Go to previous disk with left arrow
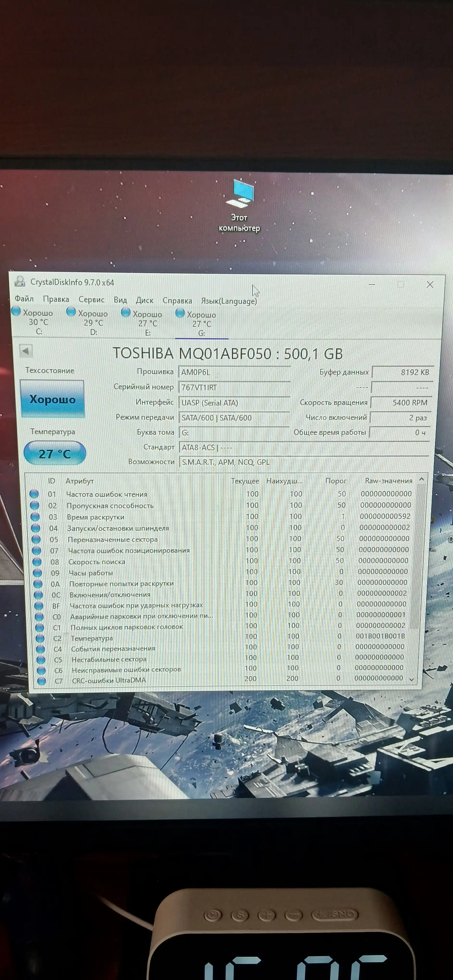Viewport: 453px width, 980px height. [x=26, y=351]
